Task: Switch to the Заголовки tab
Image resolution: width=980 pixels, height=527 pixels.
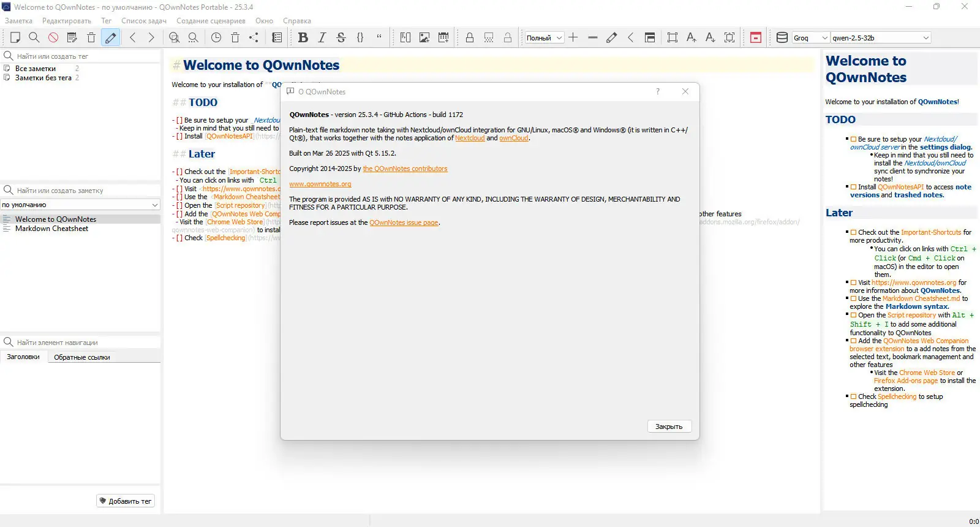Action: pos(23,357)
